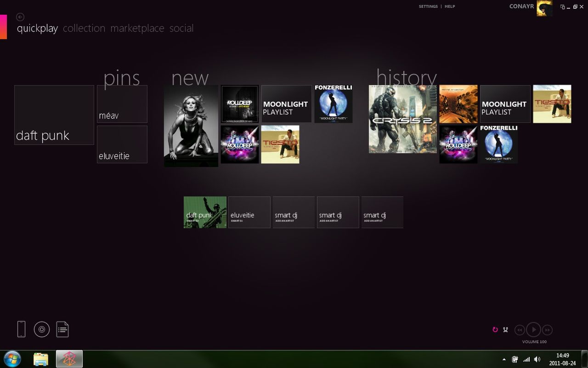This screenshot has height=368, width=588.
Task: Open the marketplace tab
Action: click(x=137, y=28)
